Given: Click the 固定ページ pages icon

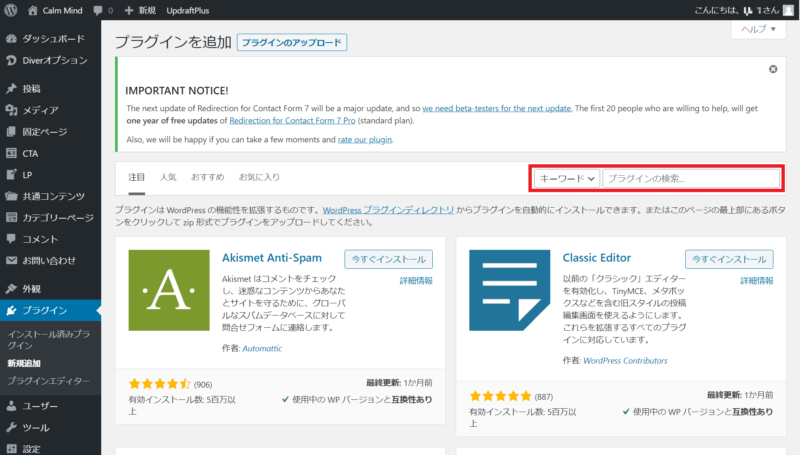Looking at the screenshot, I should (11, 132).
